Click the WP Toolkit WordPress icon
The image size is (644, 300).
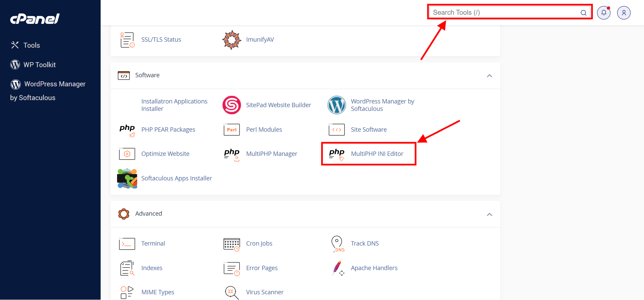pyautogui.click(x=15, y=65)
